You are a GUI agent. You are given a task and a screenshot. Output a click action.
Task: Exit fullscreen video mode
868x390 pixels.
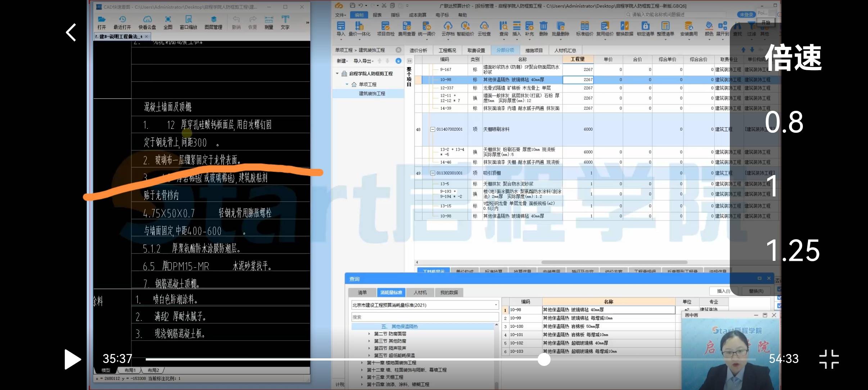click(x=829, y=359)
